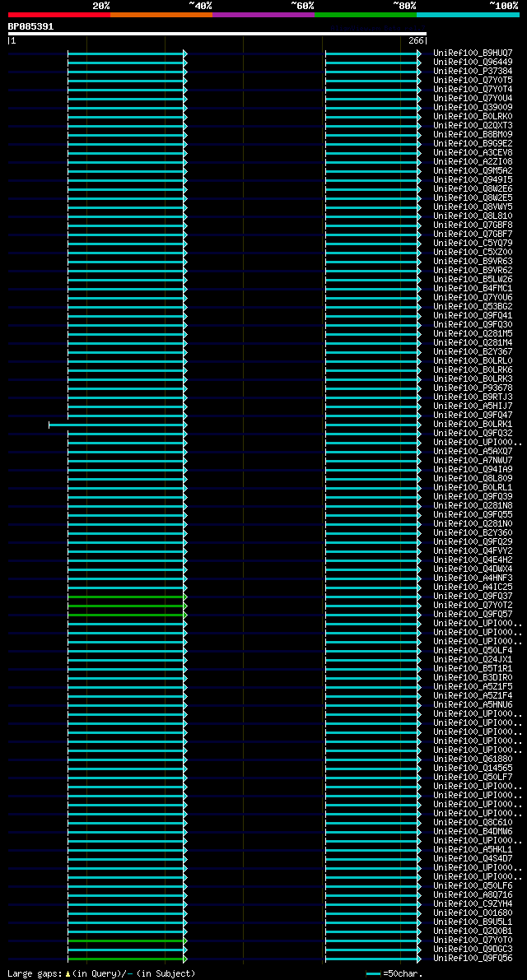Select the UniRef100_B5T1R1 label

[x=473, y=669]
